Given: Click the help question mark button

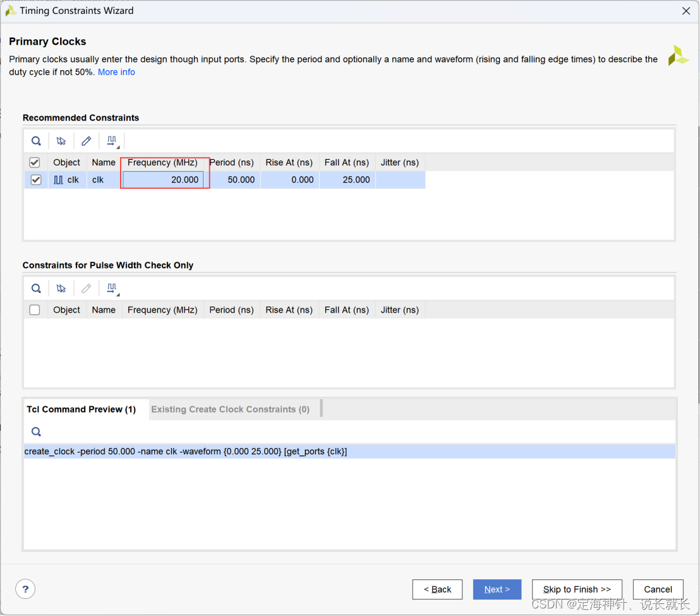Looking at the screenshot, I should (25, 589).
